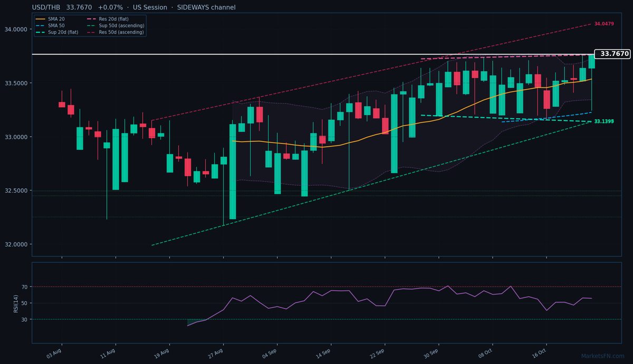This screenshot has width=633, height=364.
Task: Click the 27 Aug date label
Action: [x=216, y=353]
